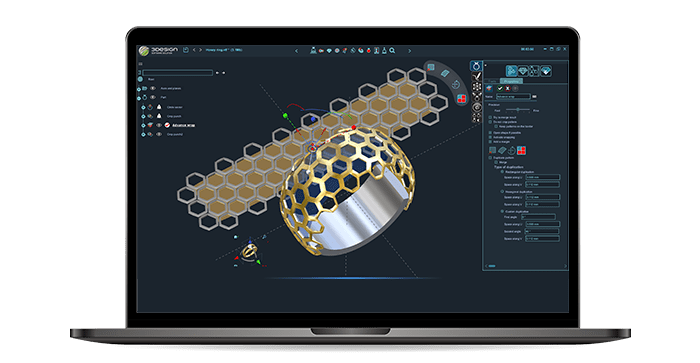Click the Precision slider handle
The height and width of the screenshot is (363, 700).
[518, 109]
